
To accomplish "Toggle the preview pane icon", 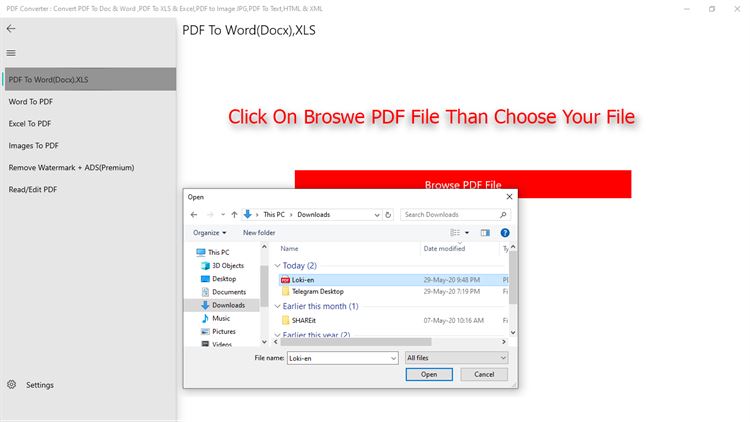I will pyautogui.click(x=485, y=233).
